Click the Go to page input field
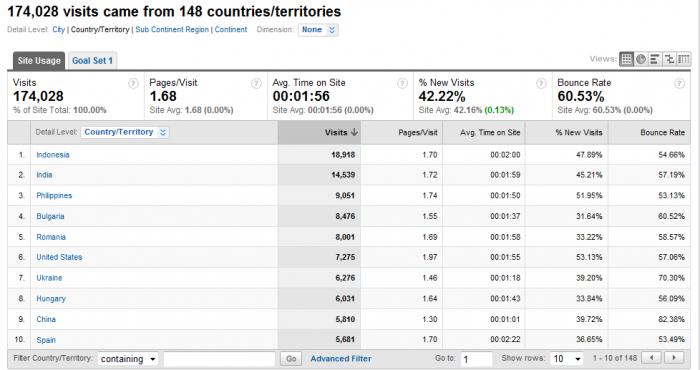 (476, 359)
